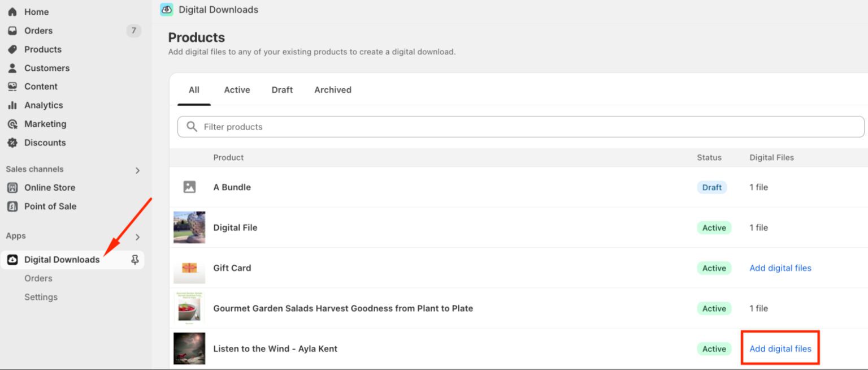The width and height of the screenshot is (868, 370).
Task: Open Digital Downloads Settings submenu item
Action: click(x=41, y=297)
